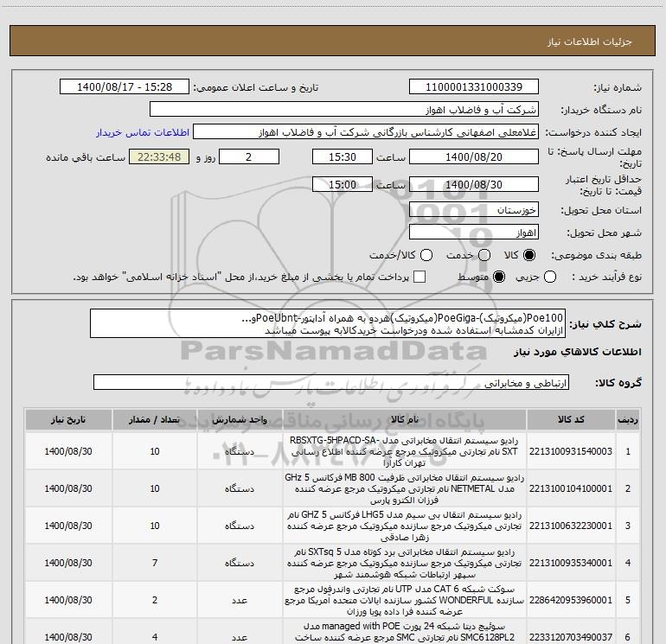The width and height of the screenshot is (666, 644).
Task: Click the SXTsq 5 item name cell
Action: (405, 563)
